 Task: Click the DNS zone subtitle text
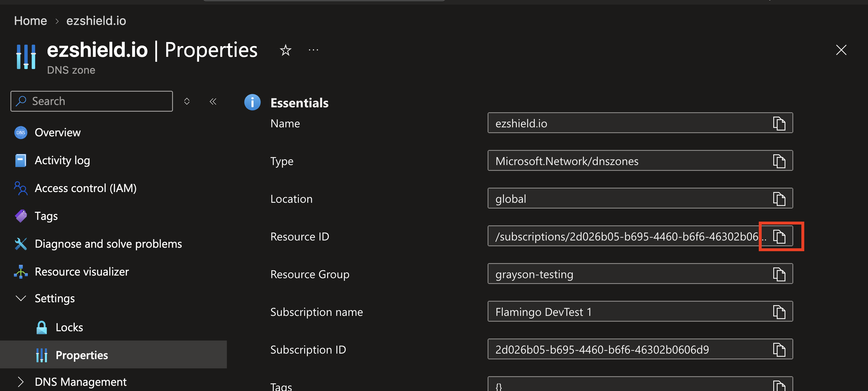point(71,70)
